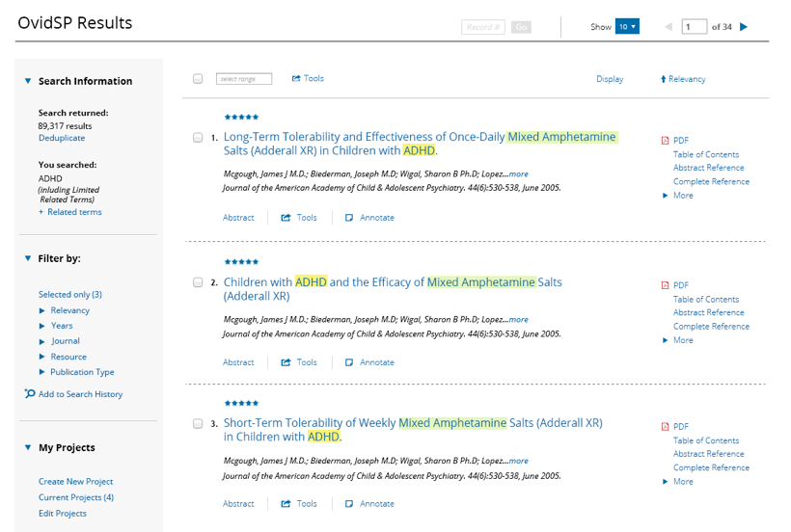Open the Display options

pos(610,79)
